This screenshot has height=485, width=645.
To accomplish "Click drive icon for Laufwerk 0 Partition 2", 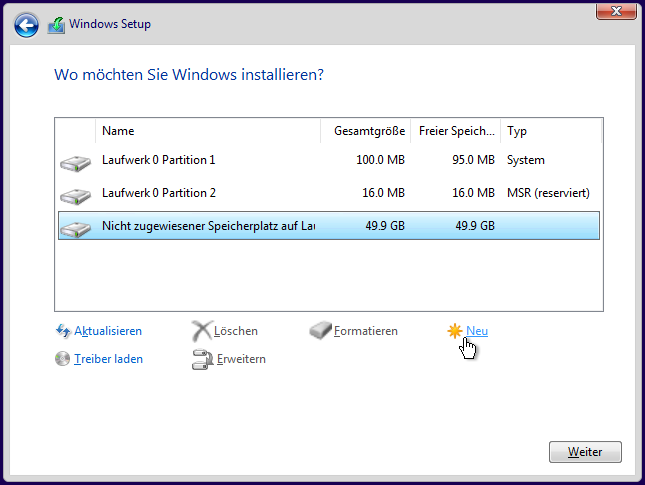I will coord(75,196).
